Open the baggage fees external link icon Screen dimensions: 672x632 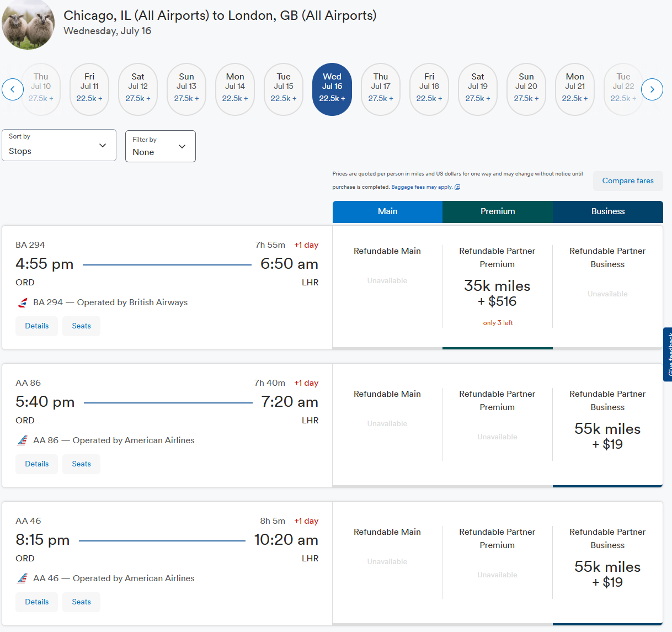pyautogui.click(x=457, y=187)
